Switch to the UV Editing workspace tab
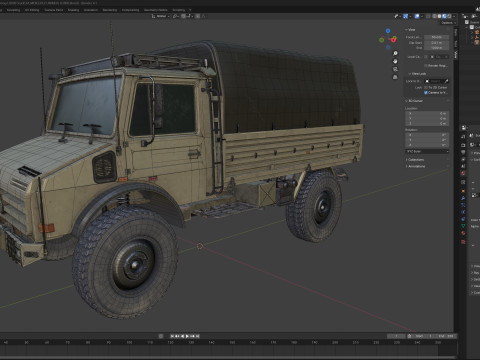Screen dimensions: 480x360 (x=32, y=10)
